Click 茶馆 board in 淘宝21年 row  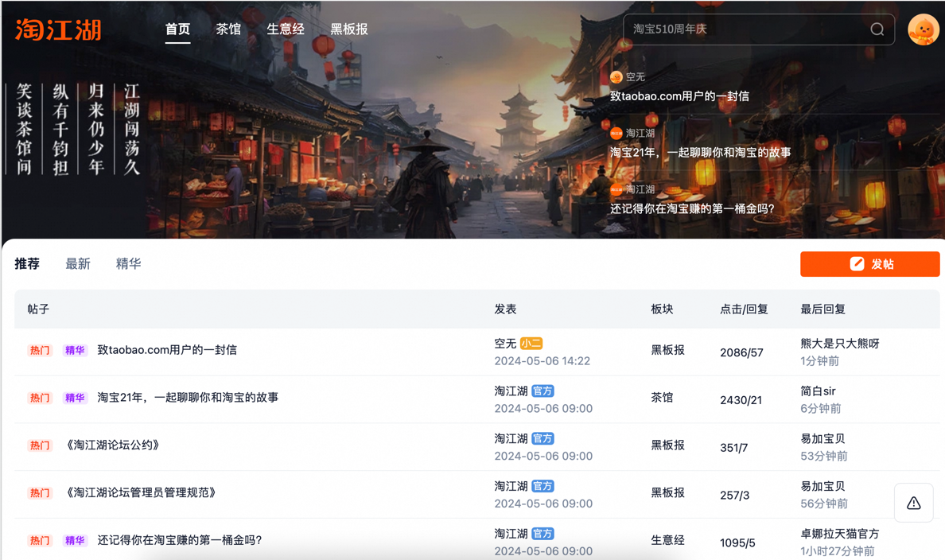[x=662, y=398]
